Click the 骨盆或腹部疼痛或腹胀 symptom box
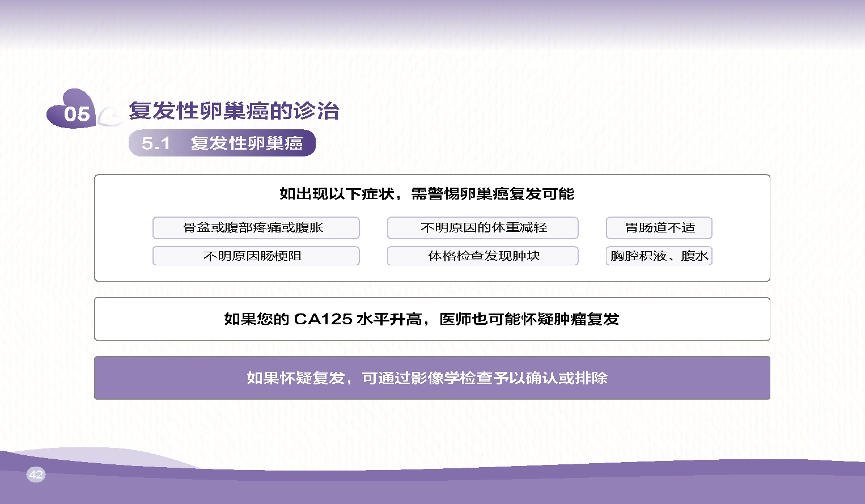This screenshot has width=865, height=504. coord(256,228)
